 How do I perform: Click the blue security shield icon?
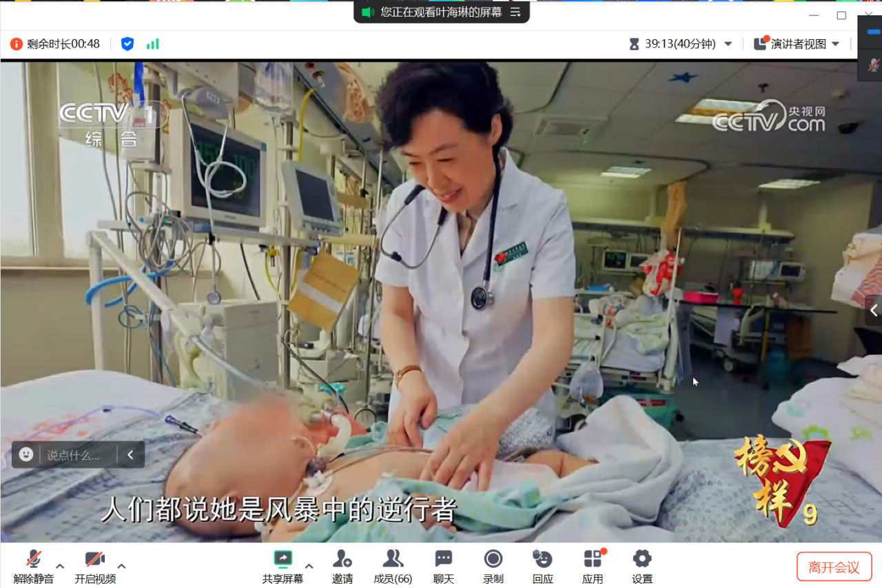(x=127, y=44)
